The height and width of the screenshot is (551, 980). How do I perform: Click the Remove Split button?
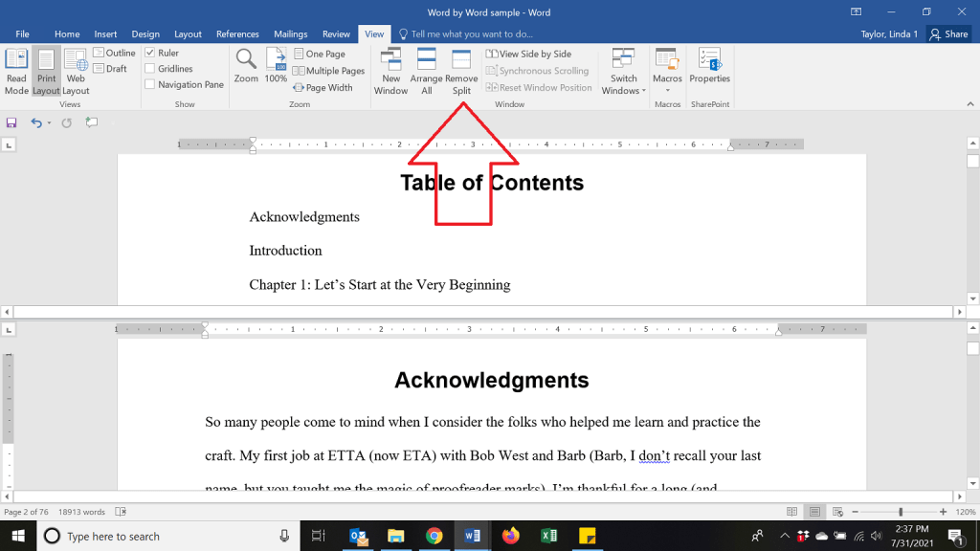(x=461, y=70)
